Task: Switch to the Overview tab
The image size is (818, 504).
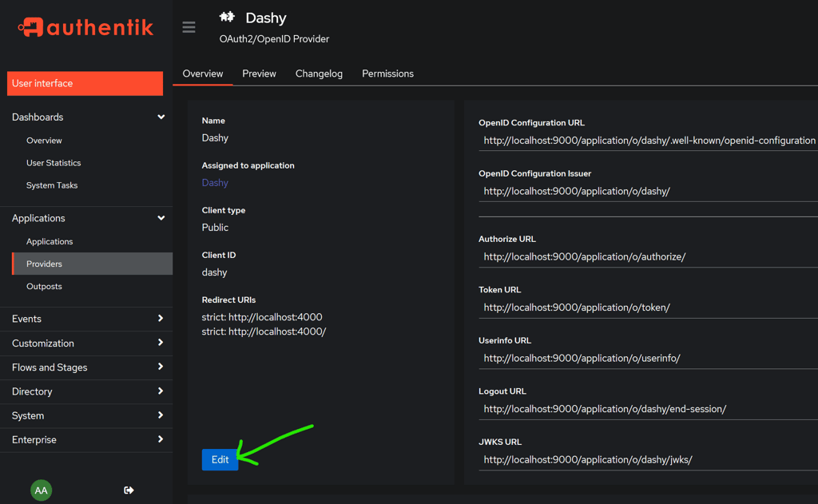Action: [x=202, y=73]
